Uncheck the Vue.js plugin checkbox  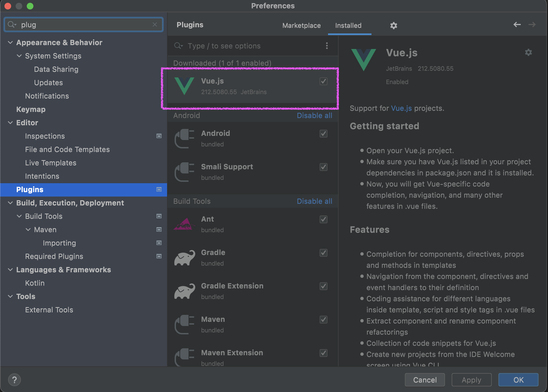pyautogui.click(x=323, y=81)
